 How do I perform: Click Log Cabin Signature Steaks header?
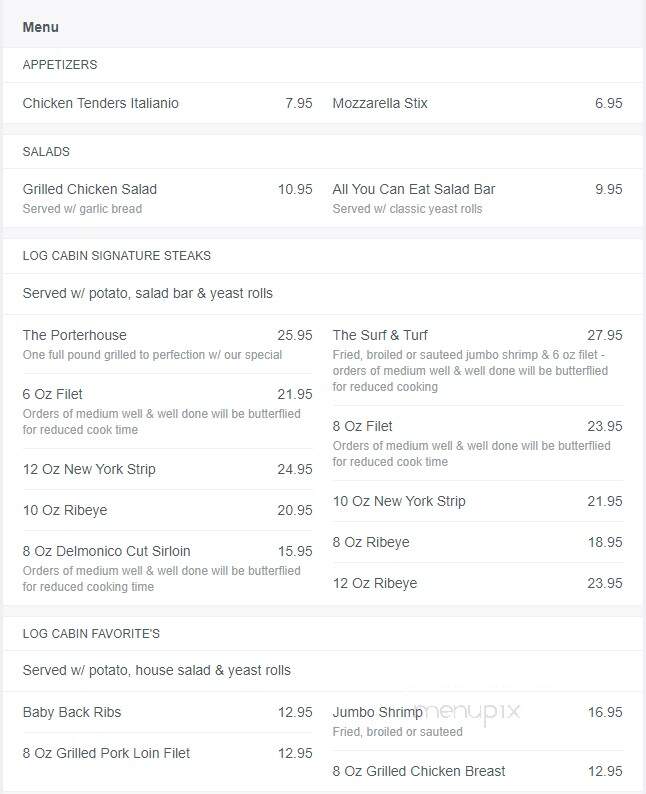coord(116,255)
